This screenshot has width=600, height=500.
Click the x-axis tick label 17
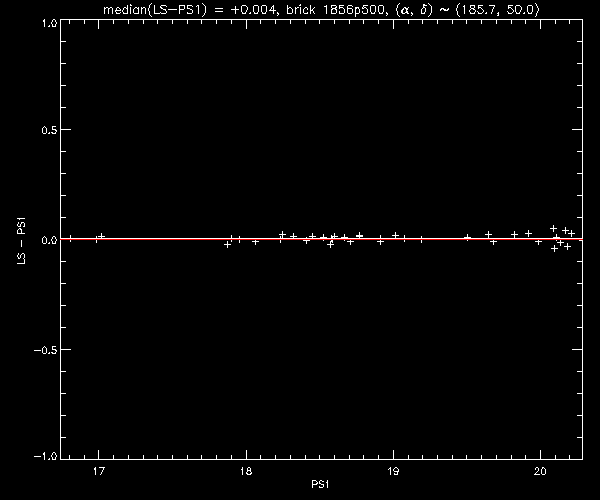coord(99,471)
